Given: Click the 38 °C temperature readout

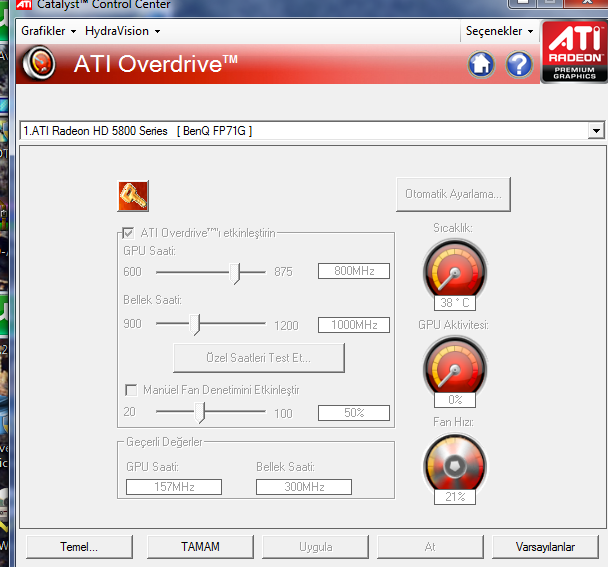Looking at the screenshot, I should [x=455, y=303].
